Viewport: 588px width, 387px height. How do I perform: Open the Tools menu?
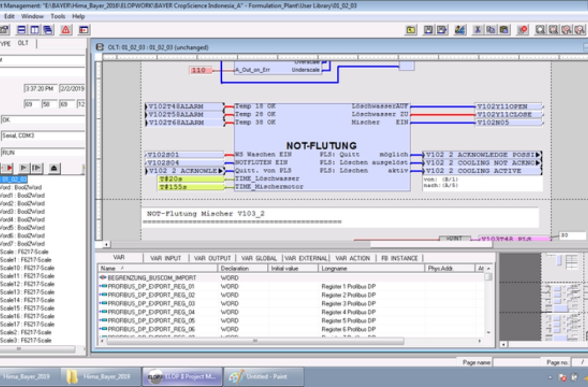pos(58,16)
